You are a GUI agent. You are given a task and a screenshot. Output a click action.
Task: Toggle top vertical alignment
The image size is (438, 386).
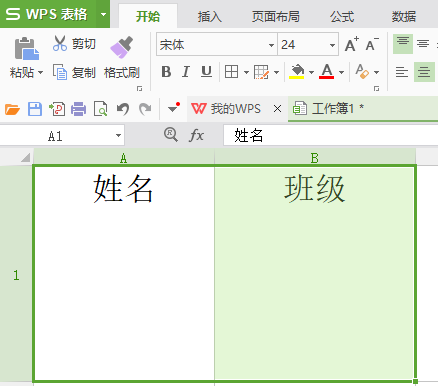click(403, 44)
